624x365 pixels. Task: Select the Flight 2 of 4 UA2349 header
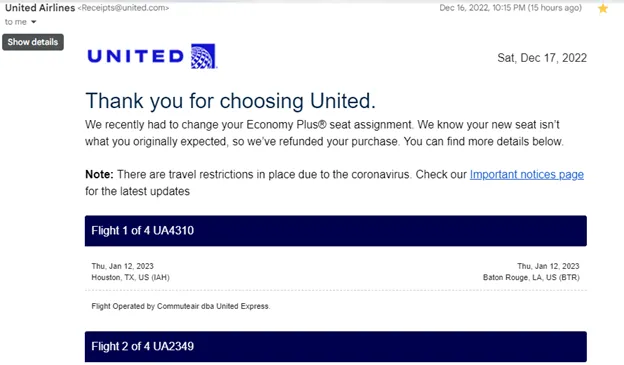coord(335,346)
